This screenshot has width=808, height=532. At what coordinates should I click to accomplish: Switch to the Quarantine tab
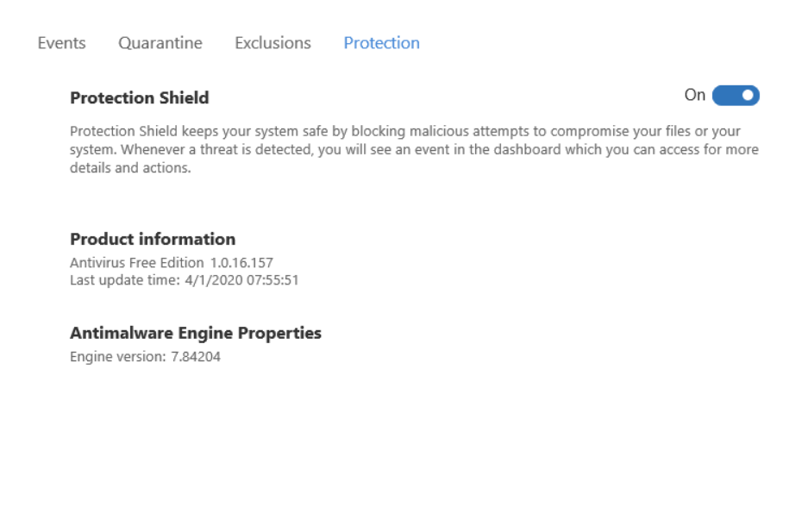click(160, 43)
